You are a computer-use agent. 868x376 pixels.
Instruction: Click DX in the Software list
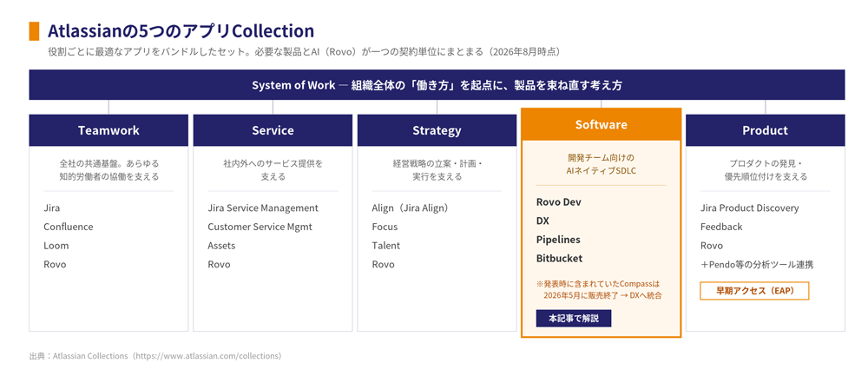542,221
